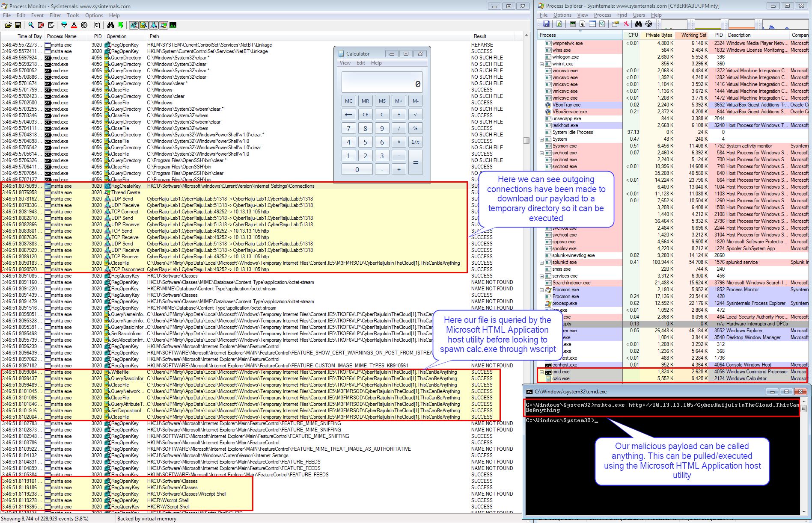Click Calculator CE button

(x=365, y=115)
